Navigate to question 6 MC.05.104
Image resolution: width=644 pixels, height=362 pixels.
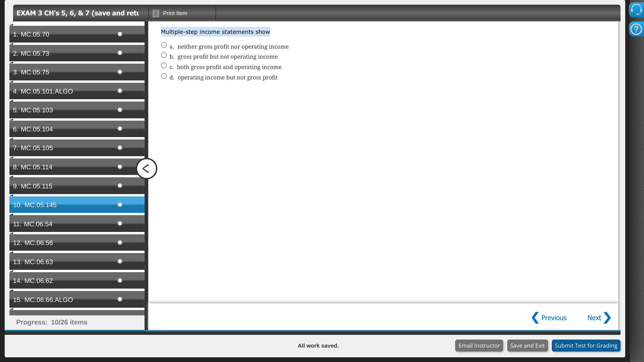coord(76,129)
